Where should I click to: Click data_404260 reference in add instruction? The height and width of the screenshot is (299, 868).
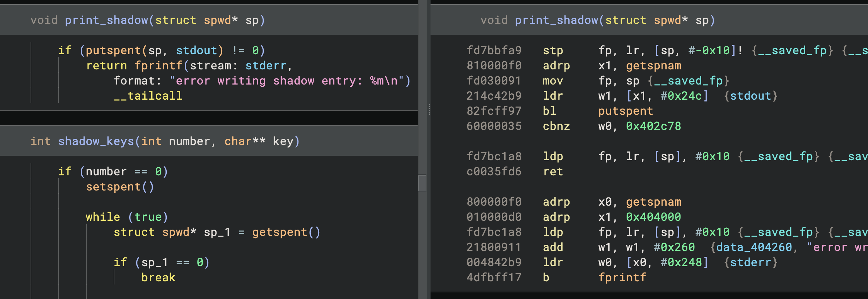[754, 247]
